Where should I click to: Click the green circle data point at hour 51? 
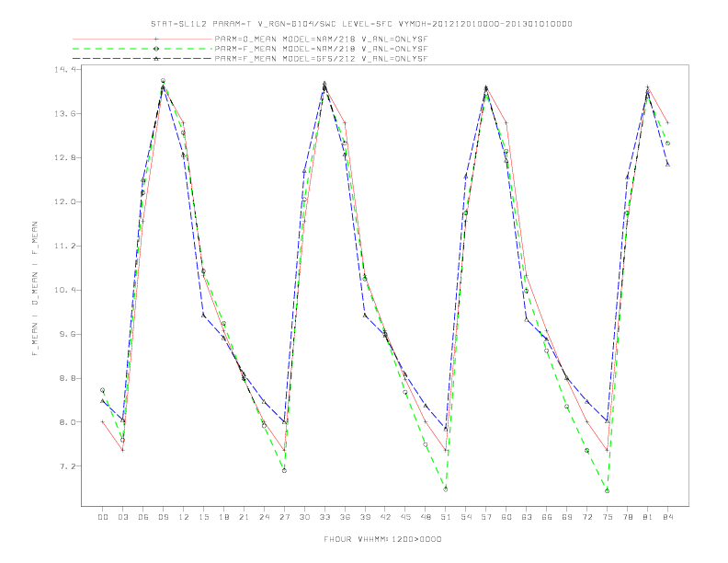click(x=446, y=489)
